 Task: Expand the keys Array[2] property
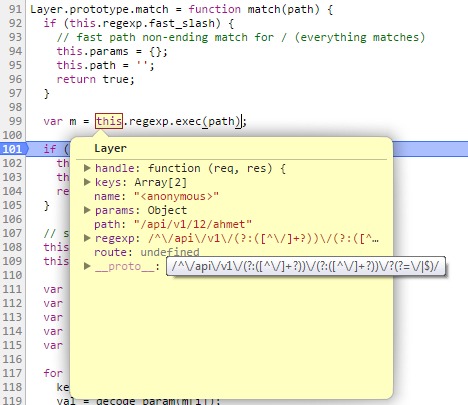(87, 182)
